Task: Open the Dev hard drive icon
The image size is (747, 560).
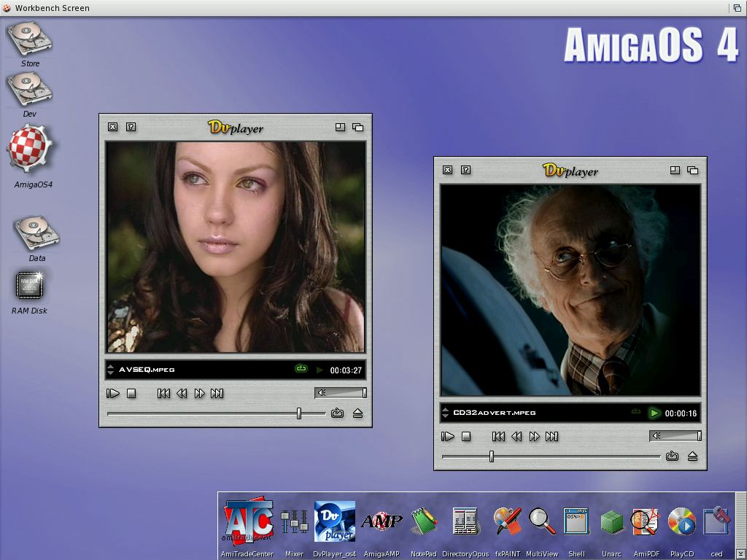Action: [29, 89]
